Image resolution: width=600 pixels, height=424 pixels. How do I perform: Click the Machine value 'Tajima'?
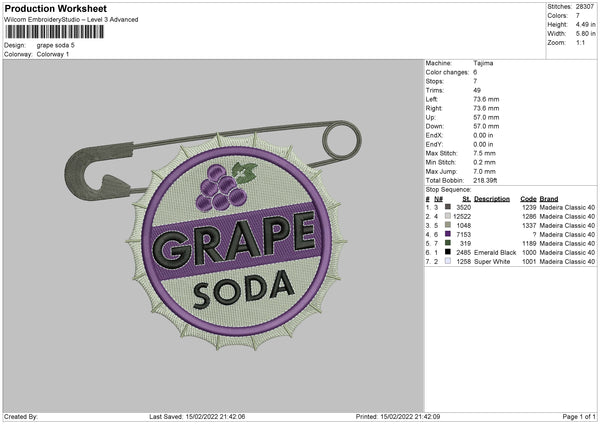coord(483,63)
